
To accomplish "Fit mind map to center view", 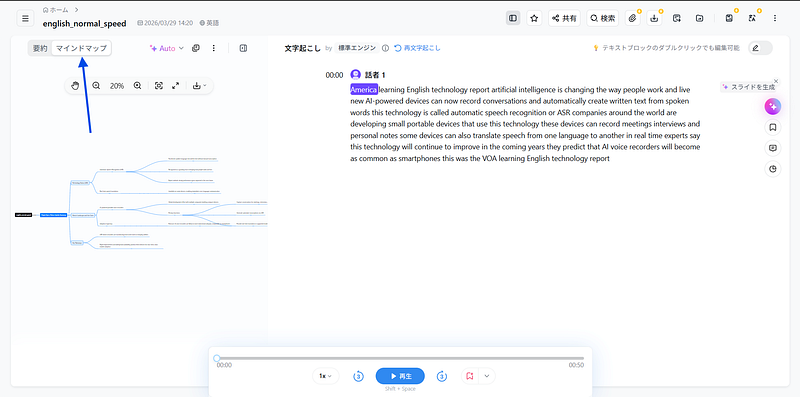I will 159,86.
